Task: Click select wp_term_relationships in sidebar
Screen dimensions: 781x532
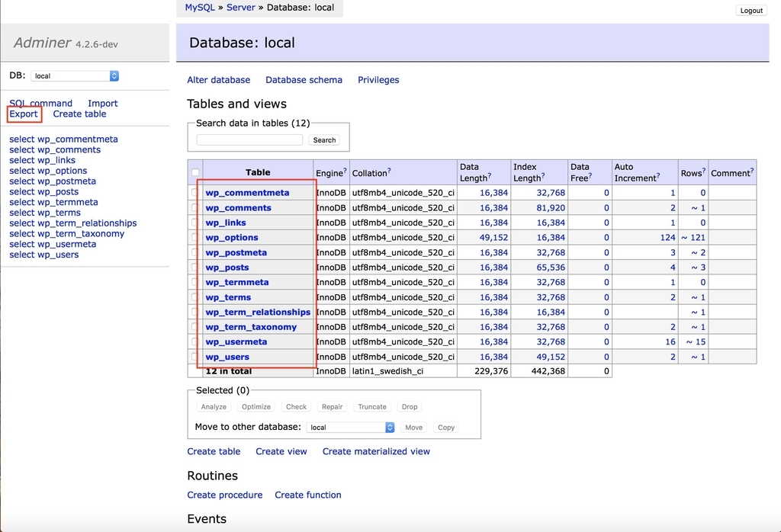Action: tap(73, 223)
